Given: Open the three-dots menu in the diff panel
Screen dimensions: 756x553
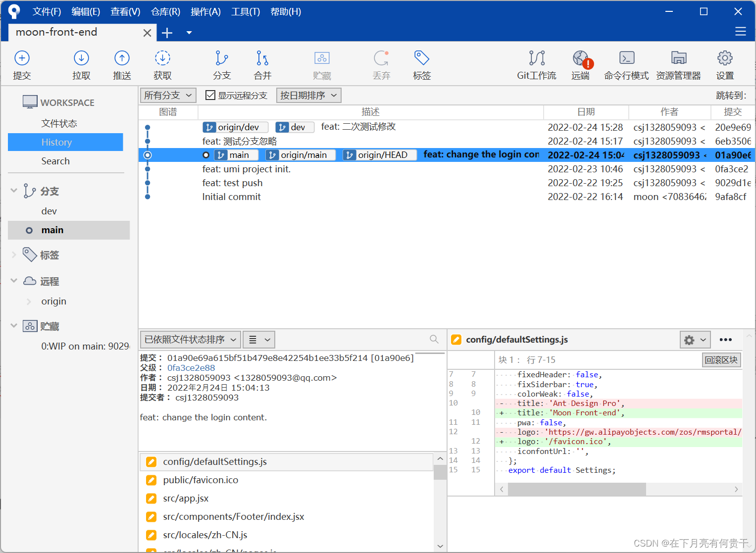Looking at the screenshot, I should coord(726,340).
